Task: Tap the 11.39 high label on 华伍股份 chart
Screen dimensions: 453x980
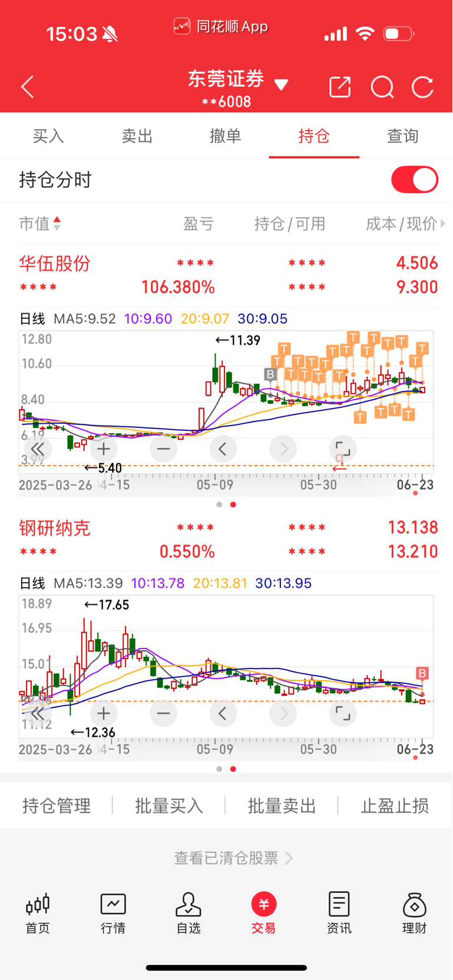Action: [237, 340]
